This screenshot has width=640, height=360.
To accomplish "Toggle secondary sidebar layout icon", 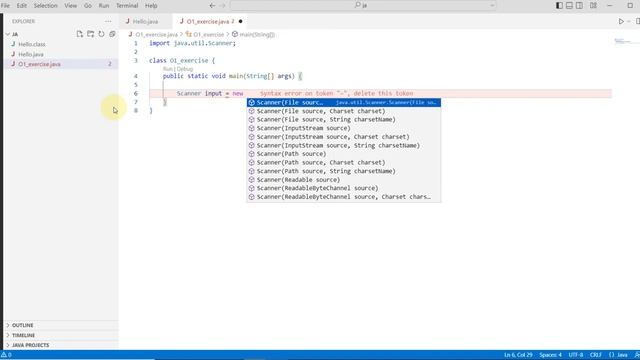I will click(x=580, y=6).
